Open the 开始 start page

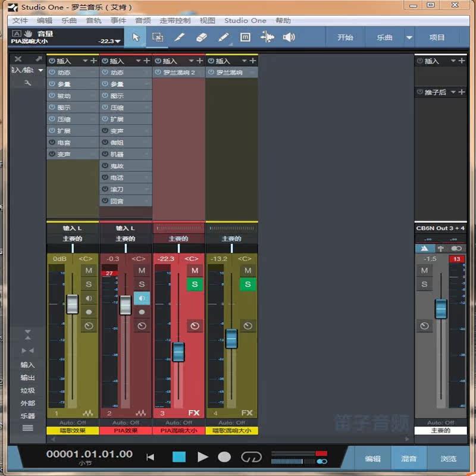pyautogui.click(x=345, y=37)
